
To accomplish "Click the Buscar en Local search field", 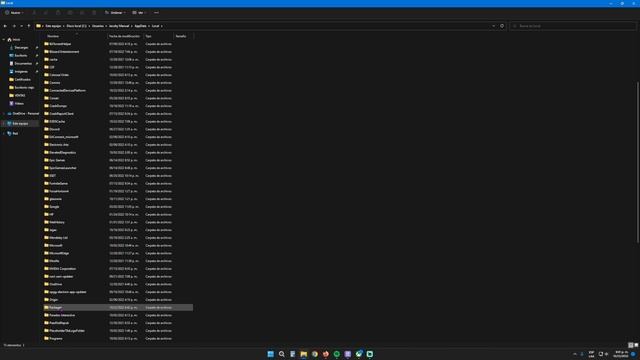I will tap(573, 26).
